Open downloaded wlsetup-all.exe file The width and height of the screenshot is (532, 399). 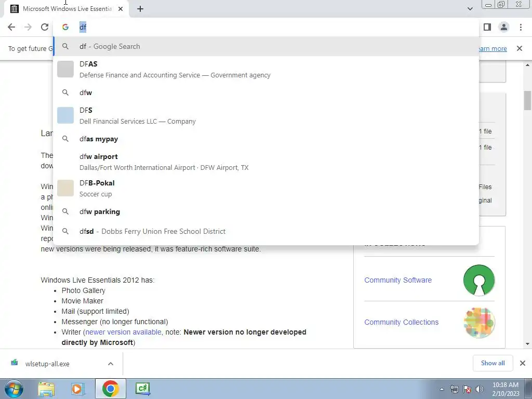pyautogui.click(x=47, y=364)
